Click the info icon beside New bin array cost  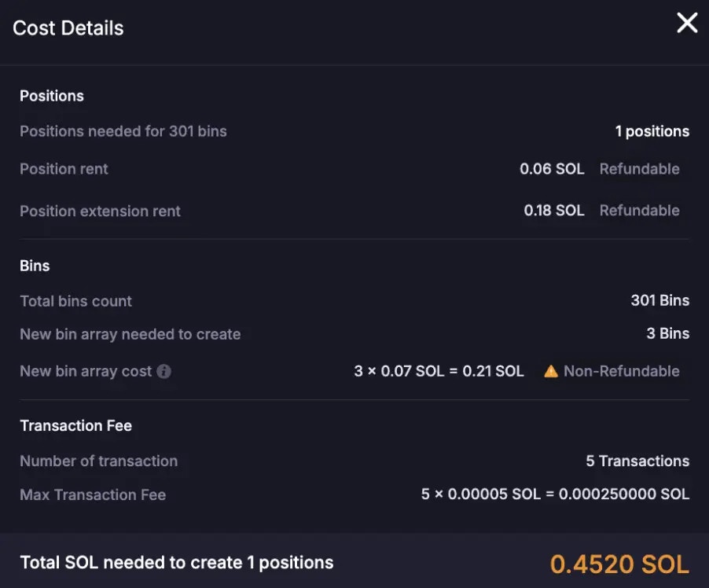coord(163,371)
